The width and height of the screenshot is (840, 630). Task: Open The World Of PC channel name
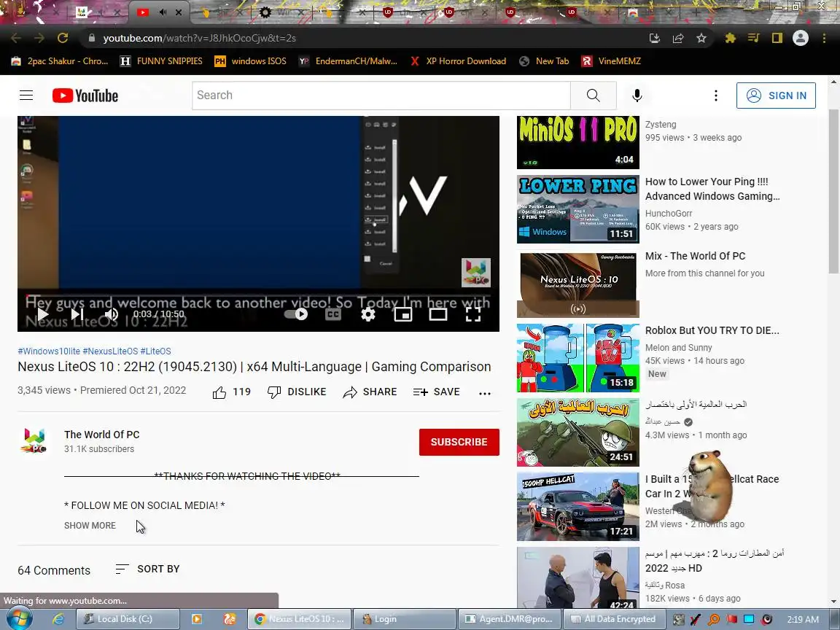point(102,435)
